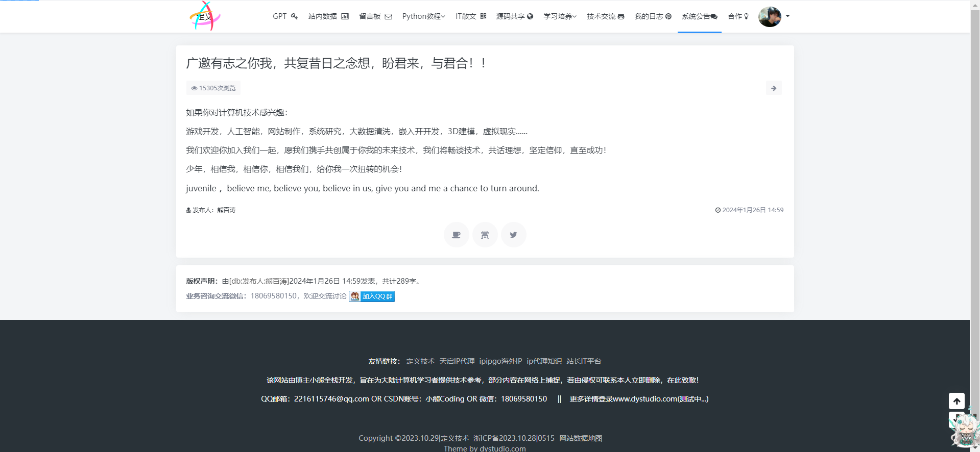Image resolution: width=980 pixels, height=452 pixels.
Task: Expand the Python教程 dropdown
Action: [x=423, y=16]
